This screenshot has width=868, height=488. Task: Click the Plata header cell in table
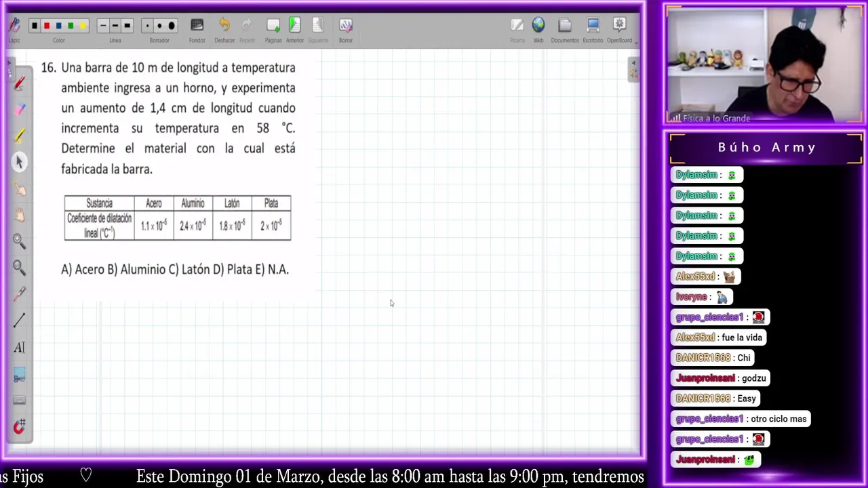[271, 203]
